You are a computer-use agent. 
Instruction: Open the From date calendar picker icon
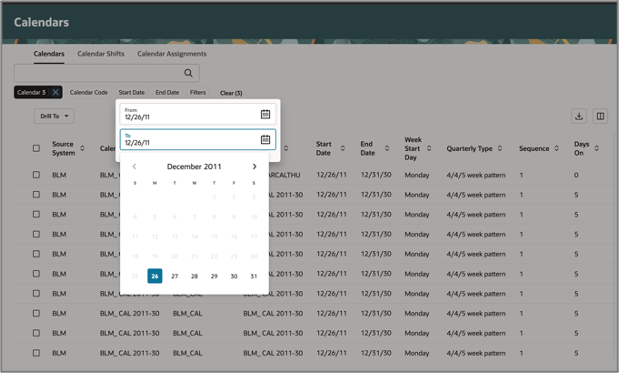pyautogui.click(x=265, y=114)
